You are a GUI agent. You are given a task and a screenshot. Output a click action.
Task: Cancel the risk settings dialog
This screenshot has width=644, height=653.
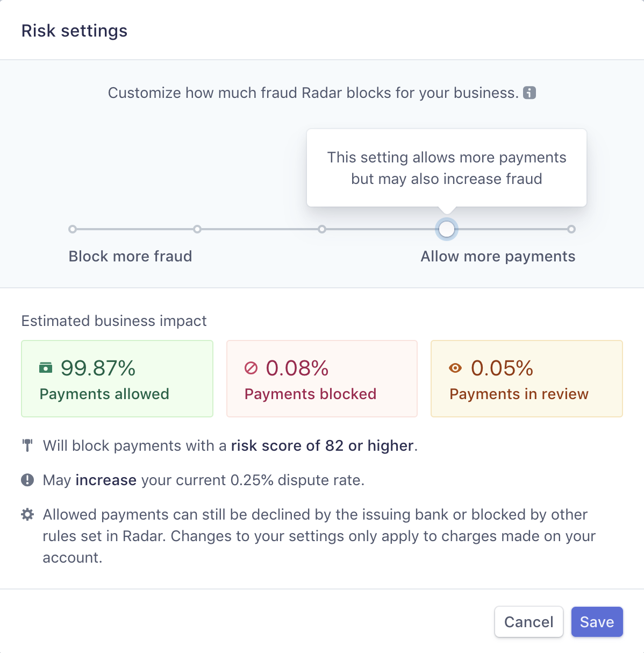click(529, 622)
